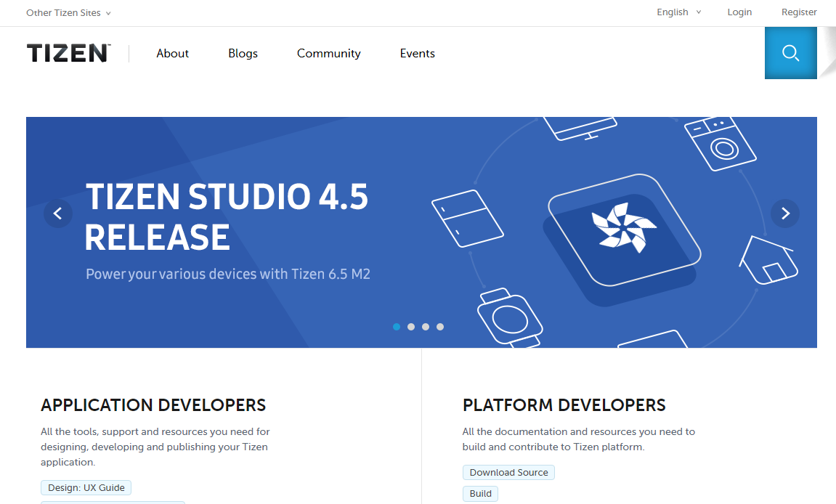Click the Tizen pinwheel banner graphic
836x504 pixels.
point(624,228)
